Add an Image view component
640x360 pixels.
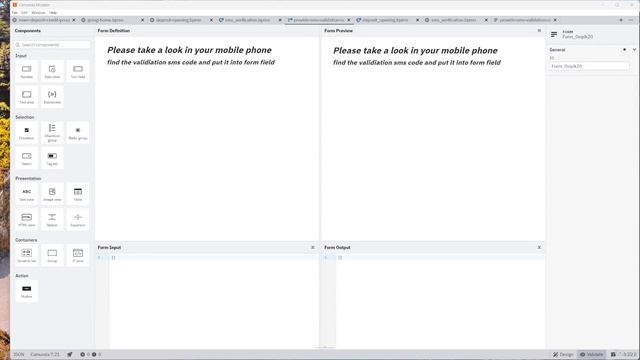(52, 194)
